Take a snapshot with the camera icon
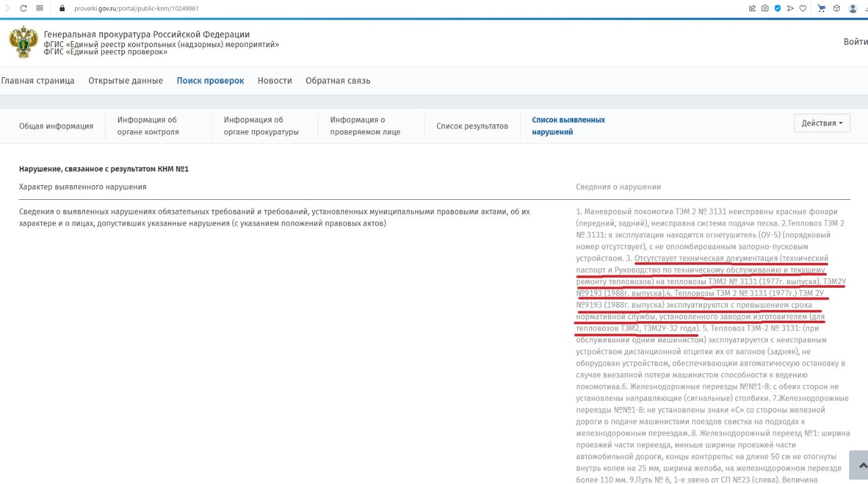This screenshot has height=484, width=868. tap(765, 8)
